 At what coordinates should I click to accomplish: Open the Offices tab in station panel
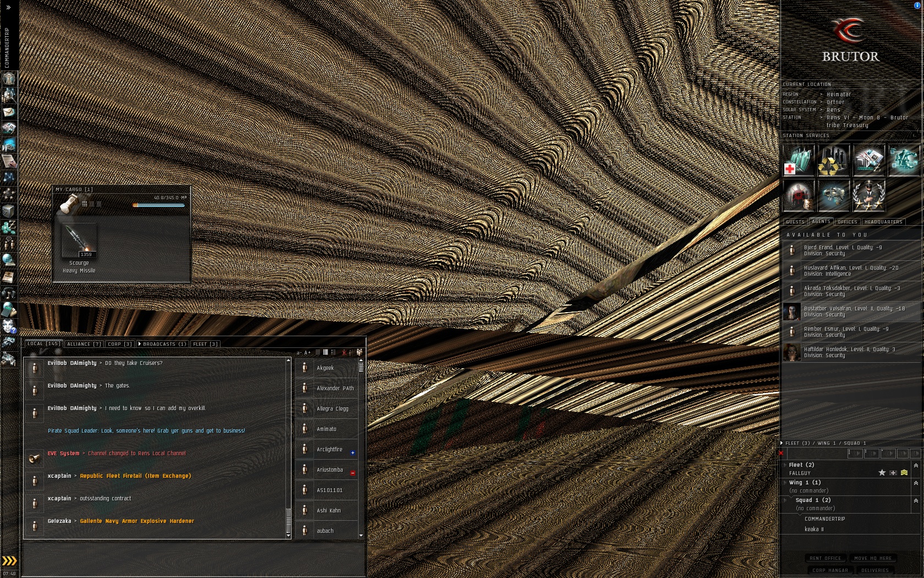(x=848, y=222)
